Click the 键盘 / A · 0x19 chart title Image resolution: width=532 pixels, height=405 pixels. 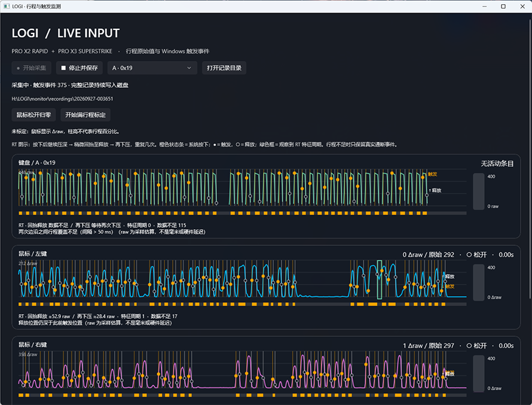[37, 163]
